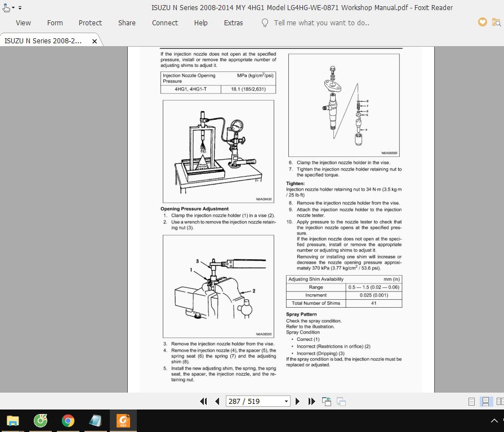504x432 pixels.
Task: Select the ISUZU N Series document tab
Action: [x=43, y=40]
